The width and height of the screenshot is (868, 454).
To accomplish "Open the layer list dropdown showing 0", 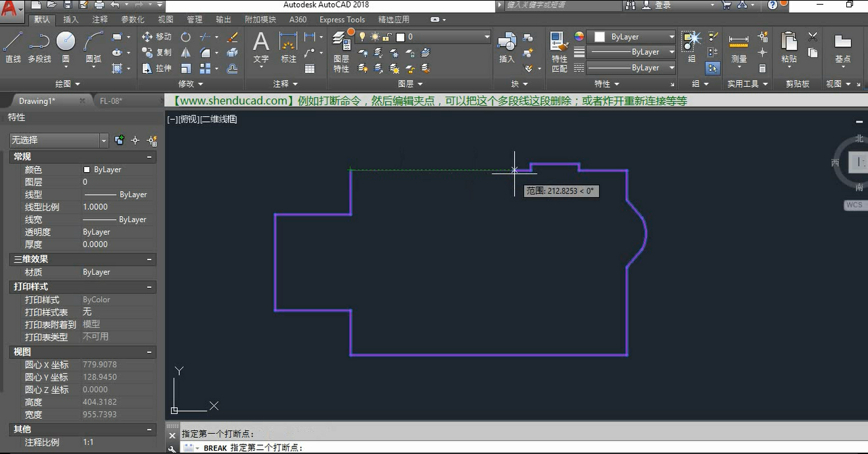I will pyautogui.click(x=423, y=37).
